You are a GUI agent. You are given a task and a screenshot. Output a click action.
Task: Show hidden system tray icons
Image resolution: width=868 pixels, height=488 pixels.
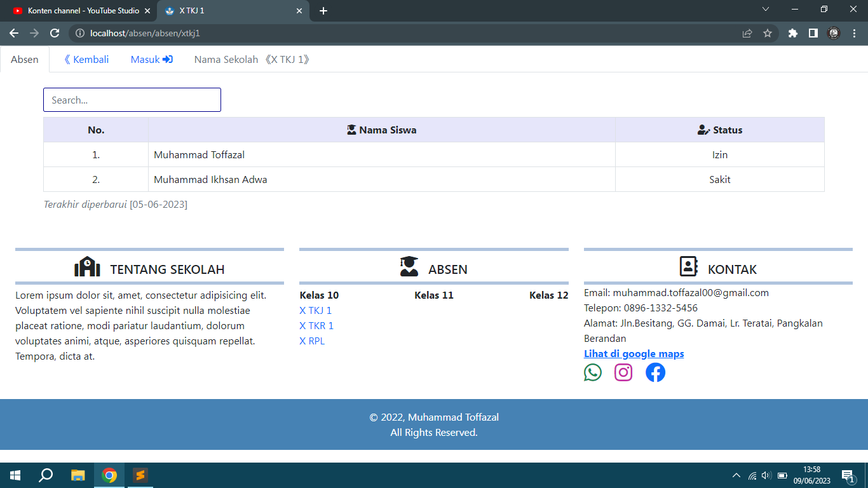[x=736, y=475]
